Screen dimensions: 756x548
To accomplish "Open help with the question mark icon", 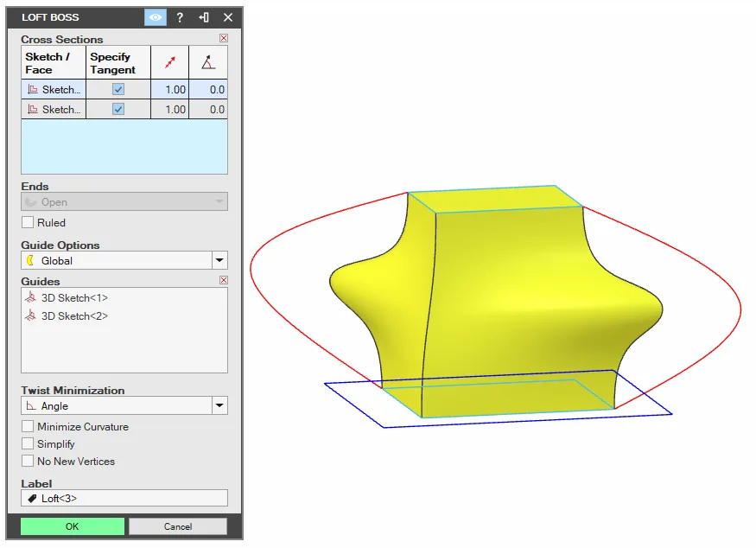I will click(180, 17).
